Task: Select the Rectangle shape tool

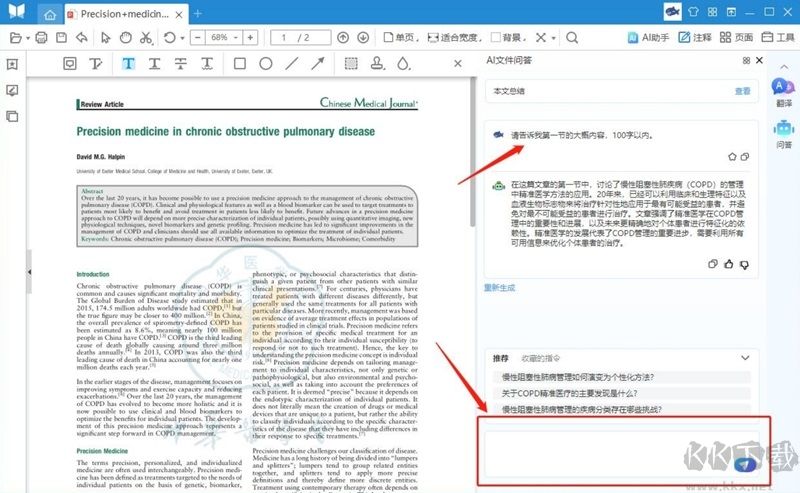Action: point(240,63)
